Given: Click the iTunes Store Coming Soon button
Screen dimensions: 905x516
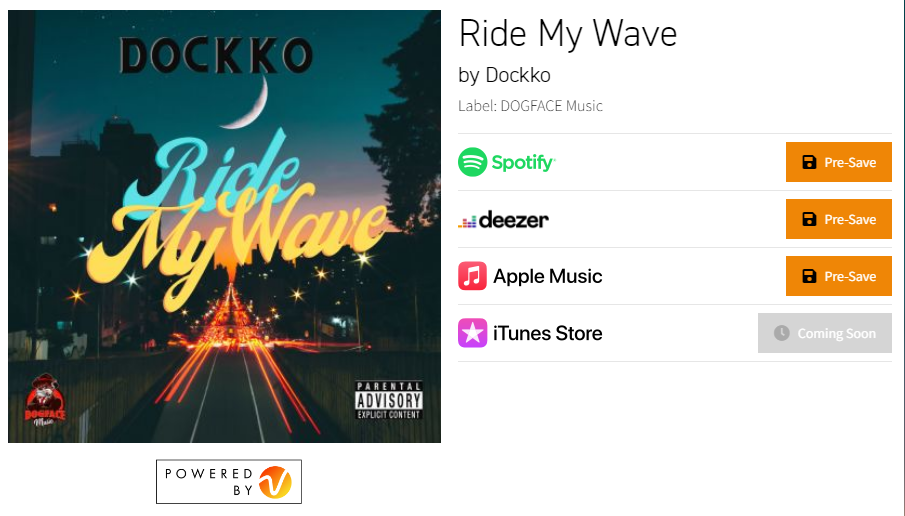Looking at the screenshot, I should point(825,333).
